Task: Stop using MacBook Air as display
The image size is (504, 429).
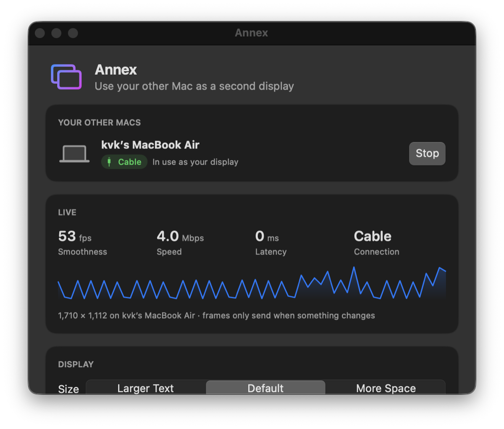Action: (427, 154)
